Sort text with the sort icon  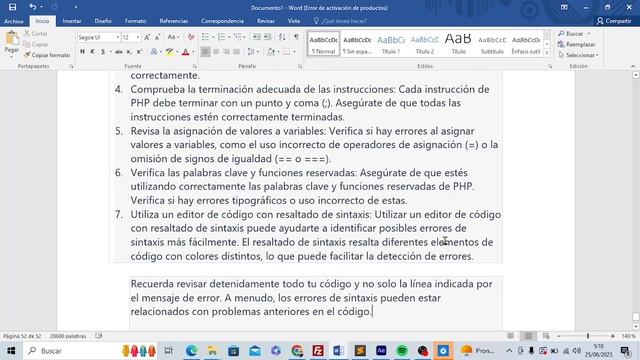point(282,37)
